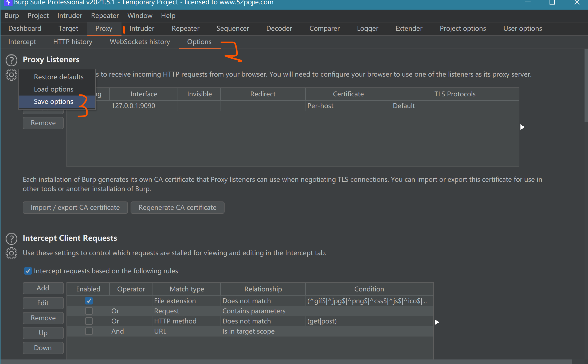Click Remove button under Proxy Listeners
This screenshot has width=588, height=364.
point(43,123)
